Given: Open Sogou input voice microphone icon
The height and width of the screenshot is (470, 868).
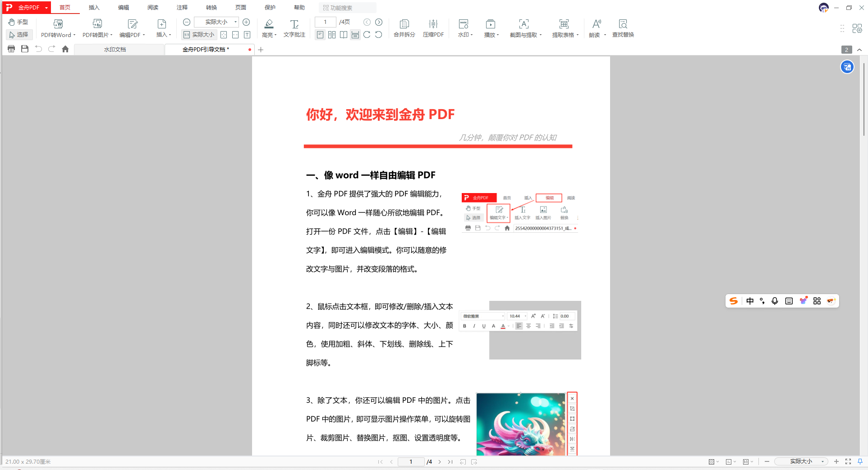Looking at the screenshot, I should tap(775, 301).
